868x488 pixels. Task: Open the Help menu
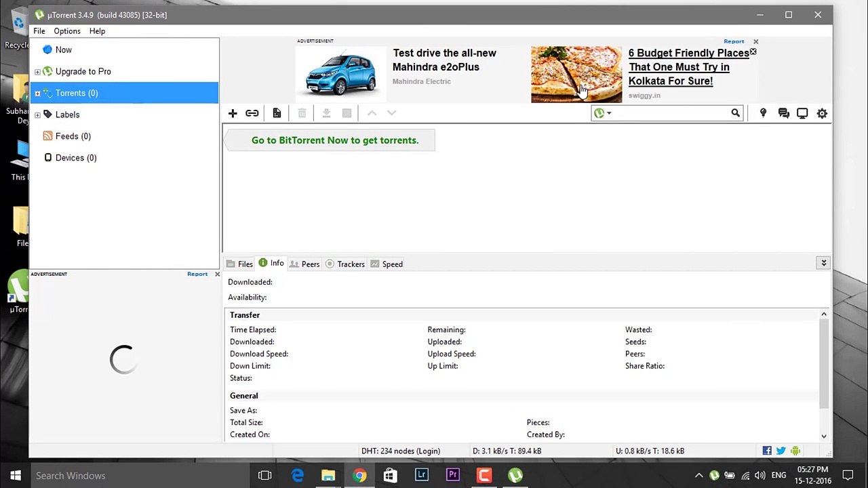pyautogui.click(x=97, y=31)
